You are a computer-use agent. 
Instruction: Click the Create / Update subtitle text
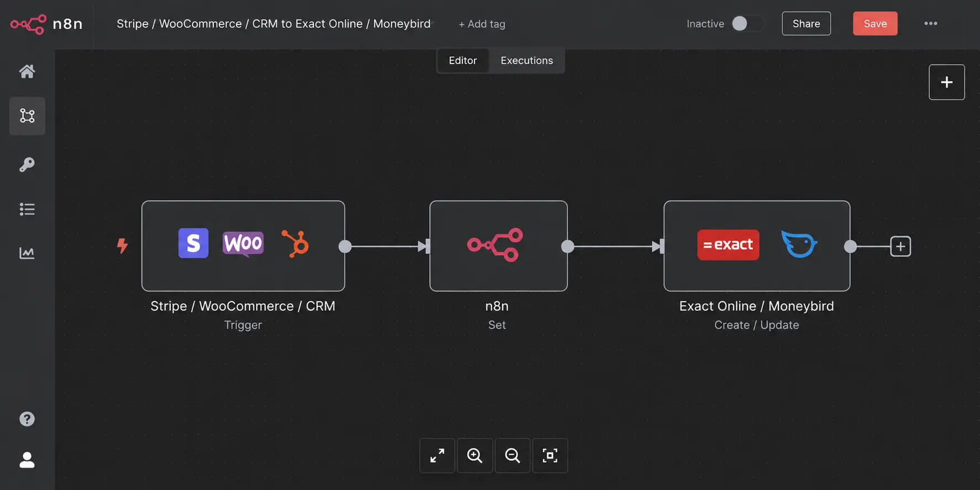point(757,325)
